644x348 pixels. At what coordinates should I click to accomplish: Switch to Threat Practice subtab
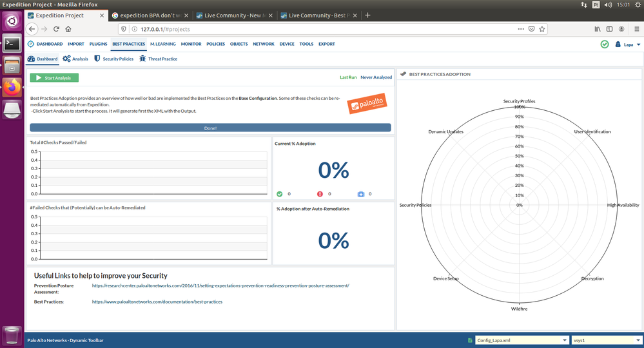[x=158, y=59]
